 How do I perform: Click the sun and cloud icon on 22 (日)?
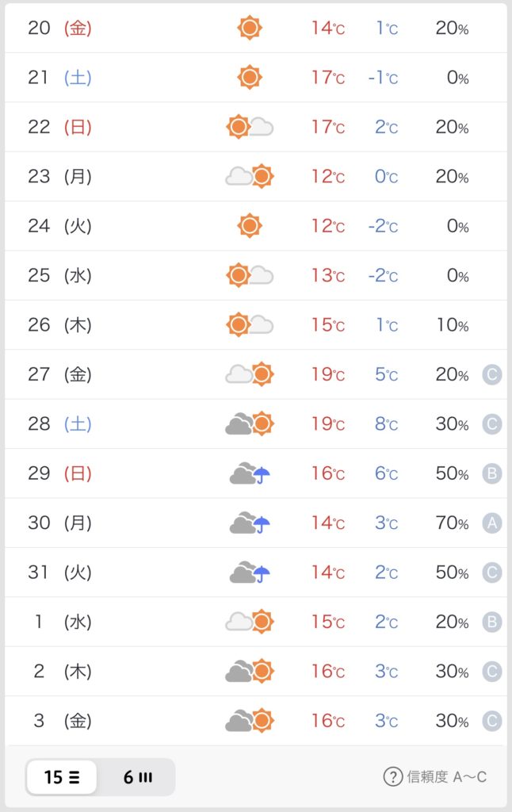click(x=250, y=127)
